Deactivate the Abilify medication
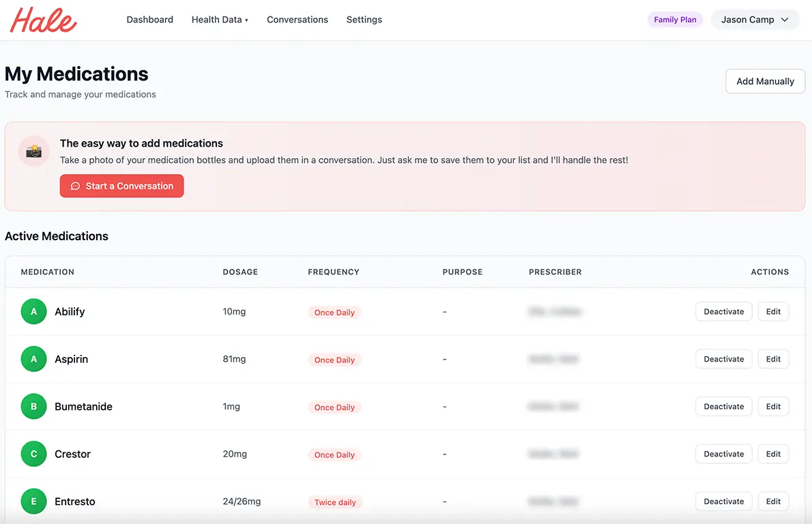This screenshot has width=812, height=524. 723,312
